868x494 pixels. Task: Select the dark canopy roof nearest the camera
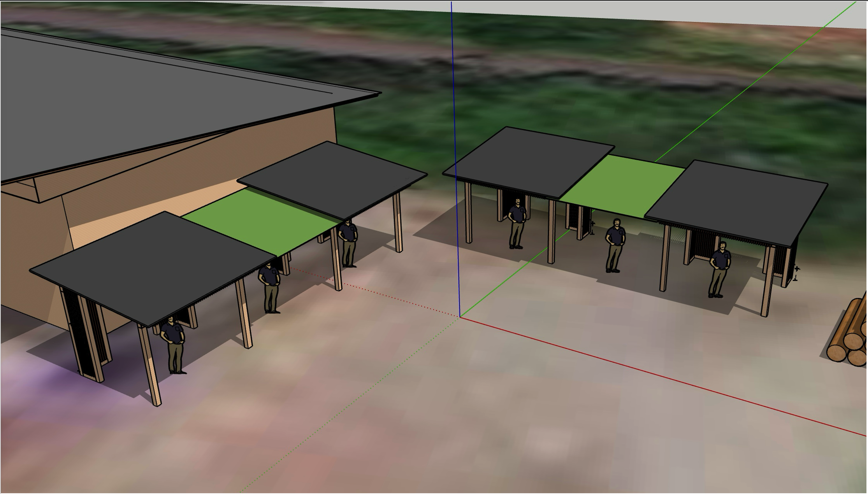[x=153, y=268]
